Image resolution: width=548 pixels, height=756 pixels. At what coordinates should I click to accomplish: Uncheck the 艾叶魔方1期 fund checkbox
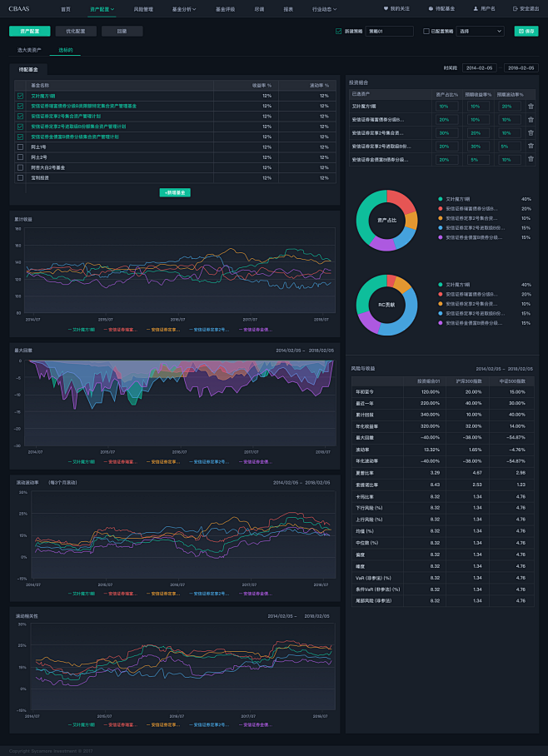(20, 96)
